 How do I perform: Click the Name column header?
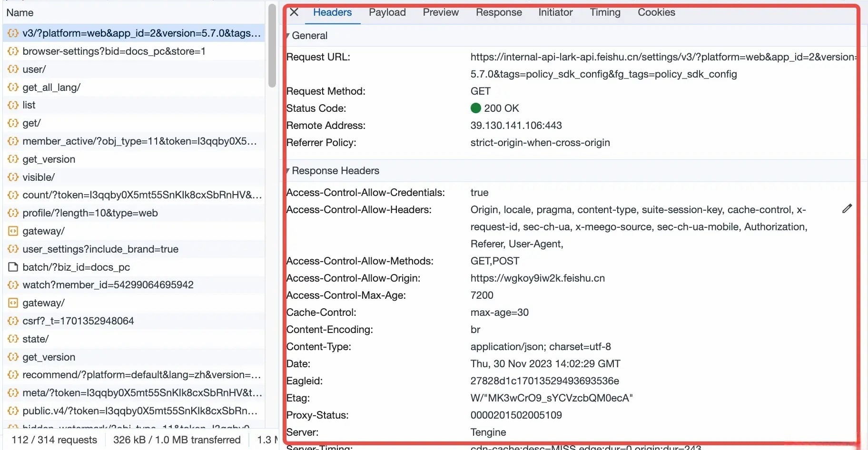coord(20,13)
